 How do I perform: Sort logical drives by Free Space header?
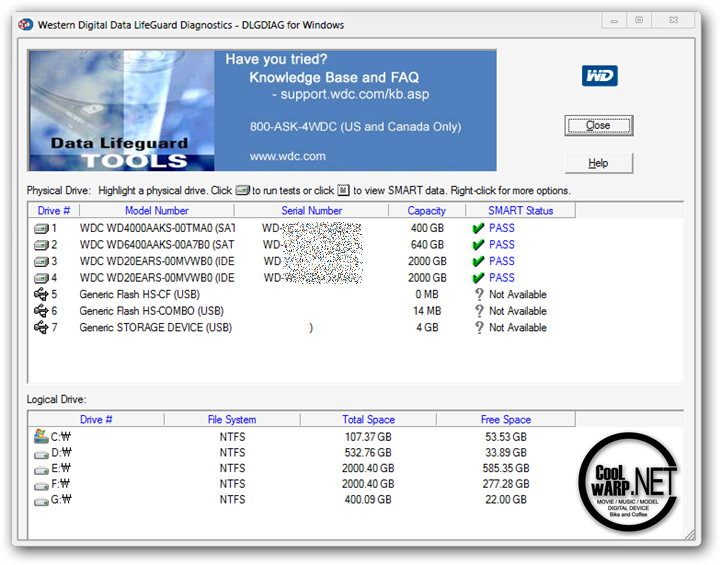tap(506, 419)
